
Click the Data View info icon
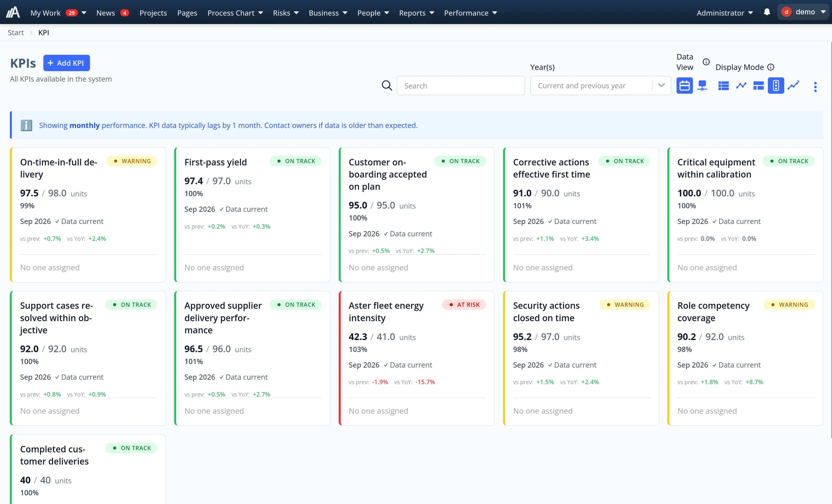pos(706,62)
